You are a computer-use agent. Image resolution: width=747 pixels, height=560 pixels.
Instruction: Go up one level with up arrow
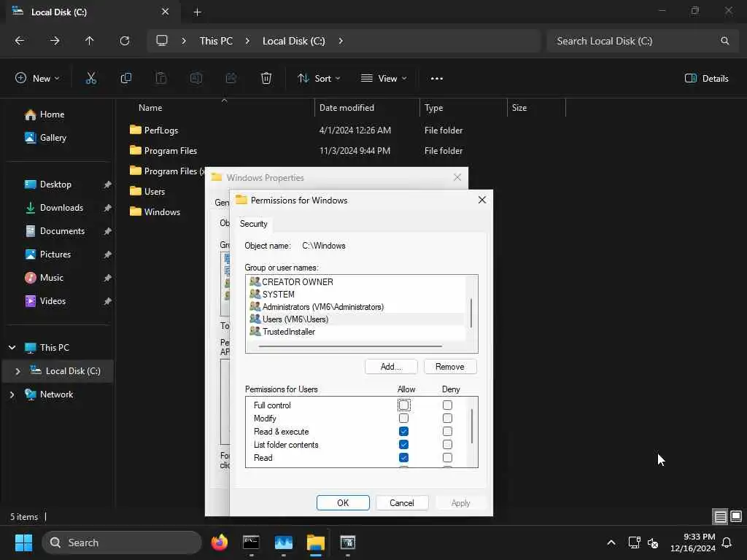click(x=89, y=41)
